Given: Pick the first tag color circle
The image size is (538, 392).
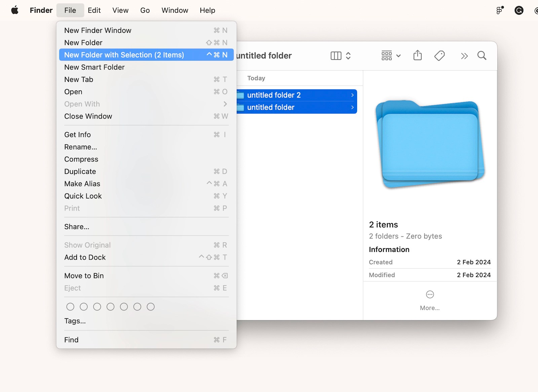Looking at the screenshot, I should pos(70,306).
